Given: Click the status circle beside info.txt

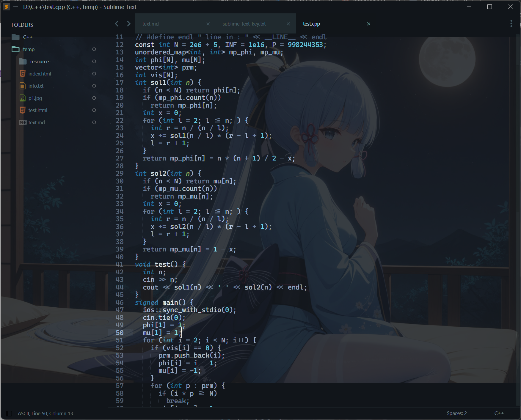Looking at the screenshot, I should pyautogui.click(x=94, y=86).
